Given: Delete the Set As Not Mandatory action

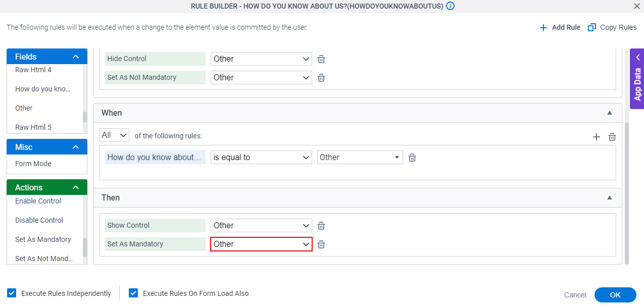Looking at the screenshot, I should point(321,78).
